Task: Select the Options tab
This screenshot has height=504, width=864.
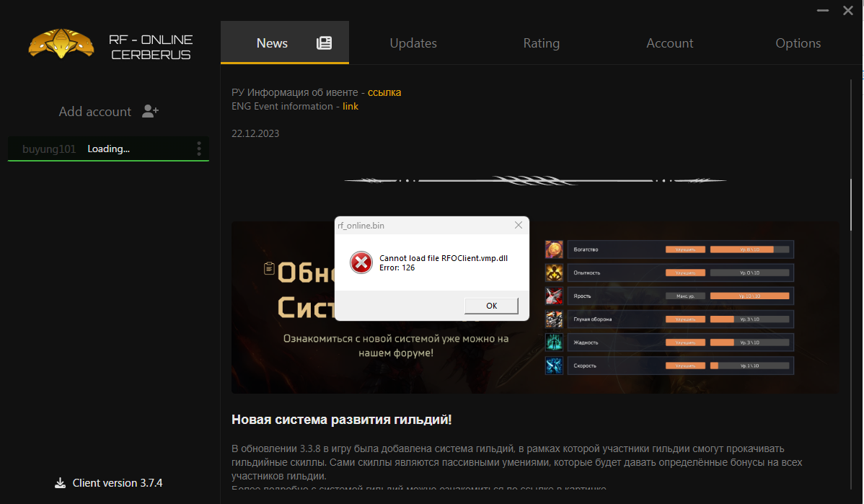Action: 798,43
